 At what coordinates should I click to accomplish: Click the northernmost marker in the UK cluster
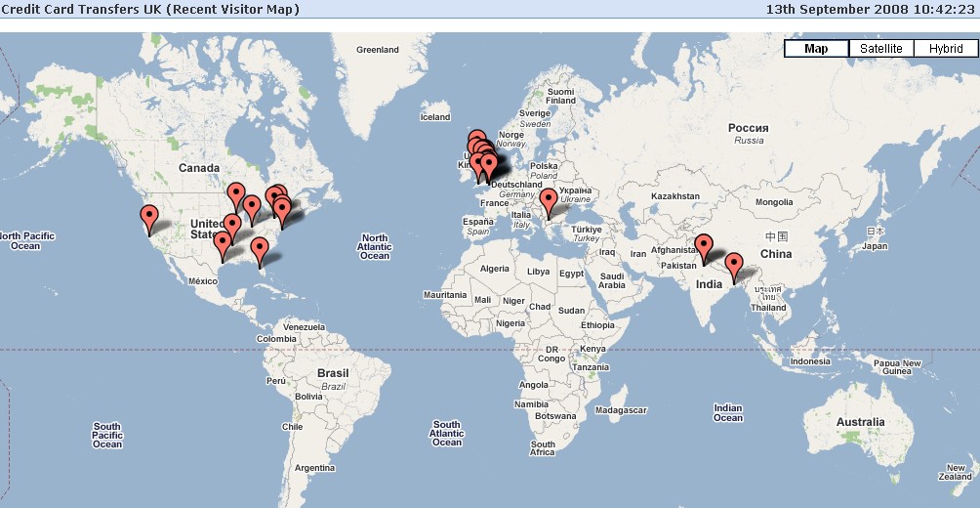[476, 141]
